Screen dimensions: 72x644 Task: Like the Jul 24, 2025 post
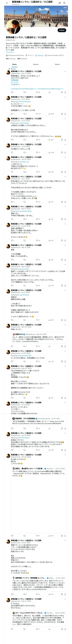37,241
